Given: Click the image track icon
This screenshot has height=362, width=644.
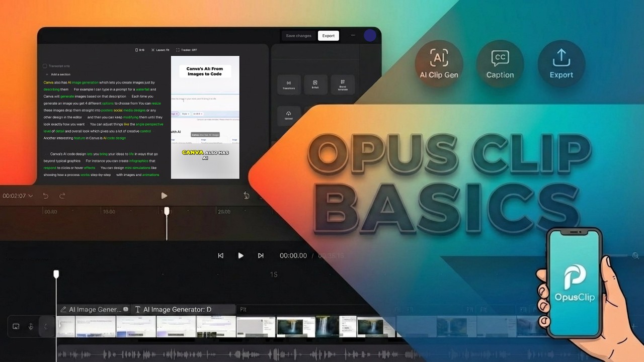Looking at the screenshot, I should 16,327.
